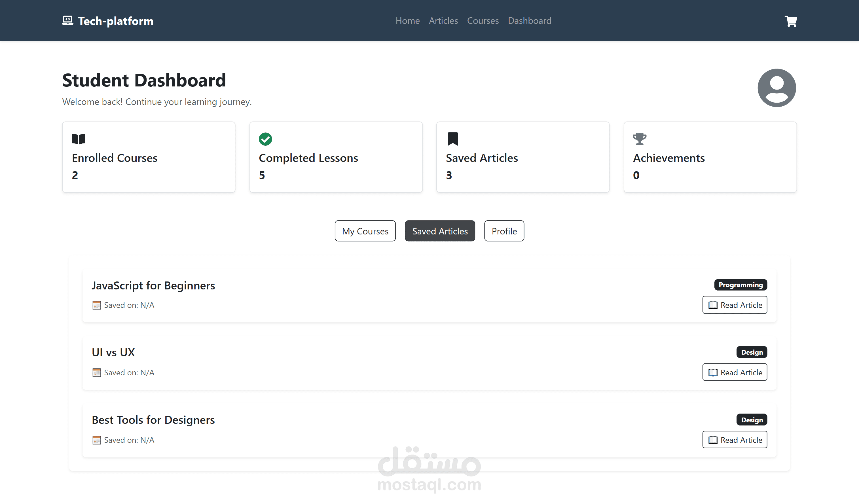
Task: Click the Tech-platform laptop logo icon
Action: pyautogui.click(x=67, y=20)
